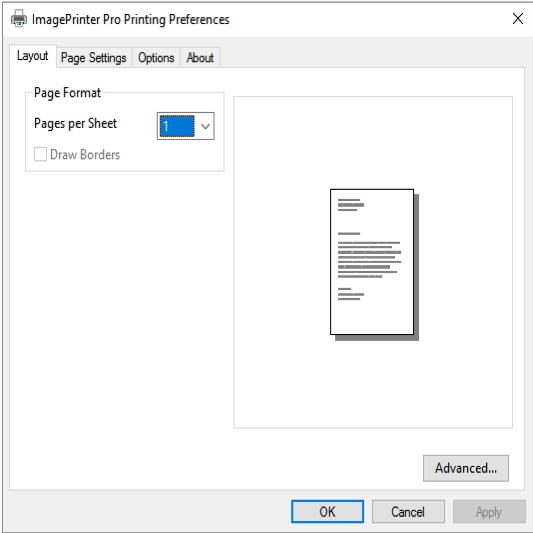Click the highlighted value 1 in the combo box
This screenshot has width=533, height=533.
177,126
